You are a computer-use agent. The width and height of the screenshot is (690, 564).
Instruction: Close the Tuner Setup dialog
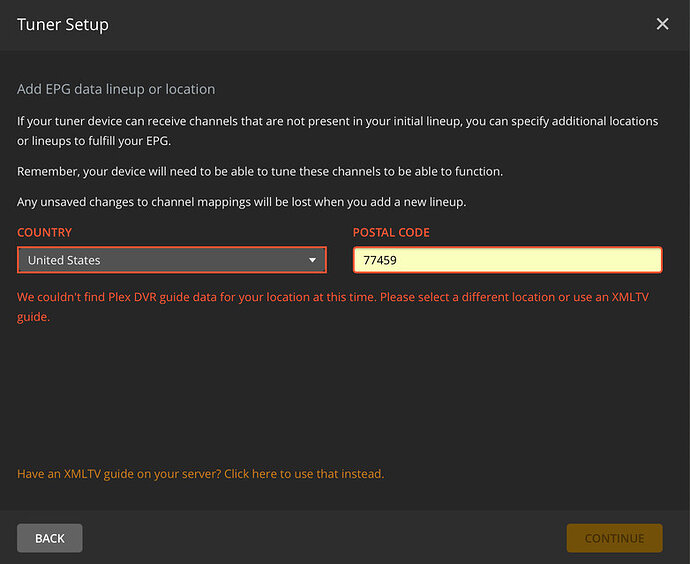point(662,24)
